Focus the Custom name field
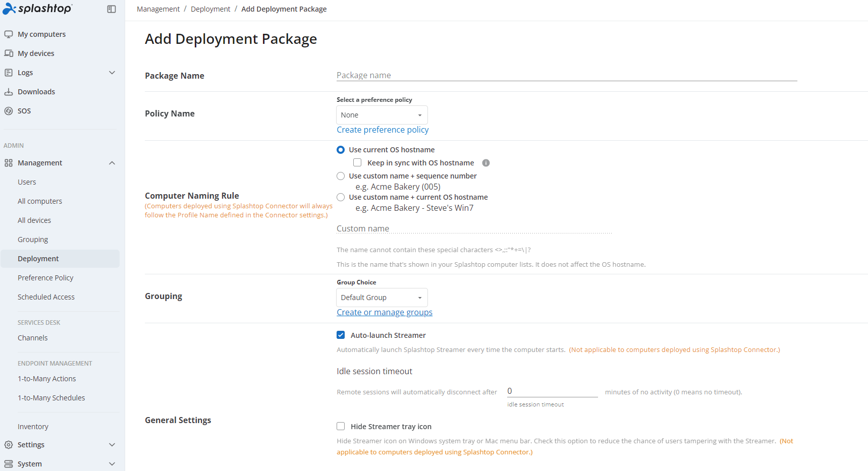 pyautogui.click(x=474, y=228)
